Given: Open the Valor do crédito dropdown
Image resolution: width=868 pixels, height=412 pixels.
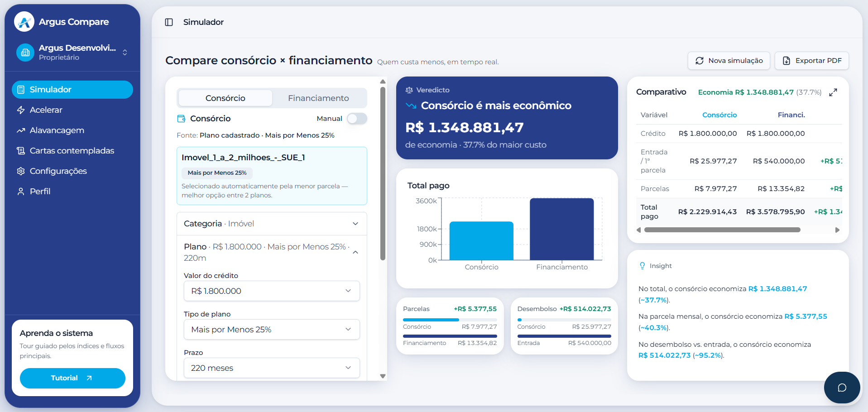Looking at the screenshot, I should coord(272,291).
